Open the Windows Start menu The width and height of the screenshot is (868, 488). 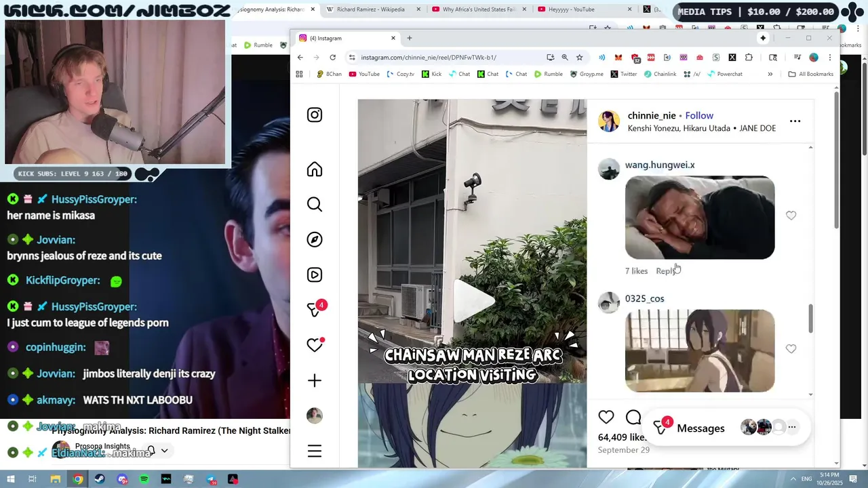(10, 479)
